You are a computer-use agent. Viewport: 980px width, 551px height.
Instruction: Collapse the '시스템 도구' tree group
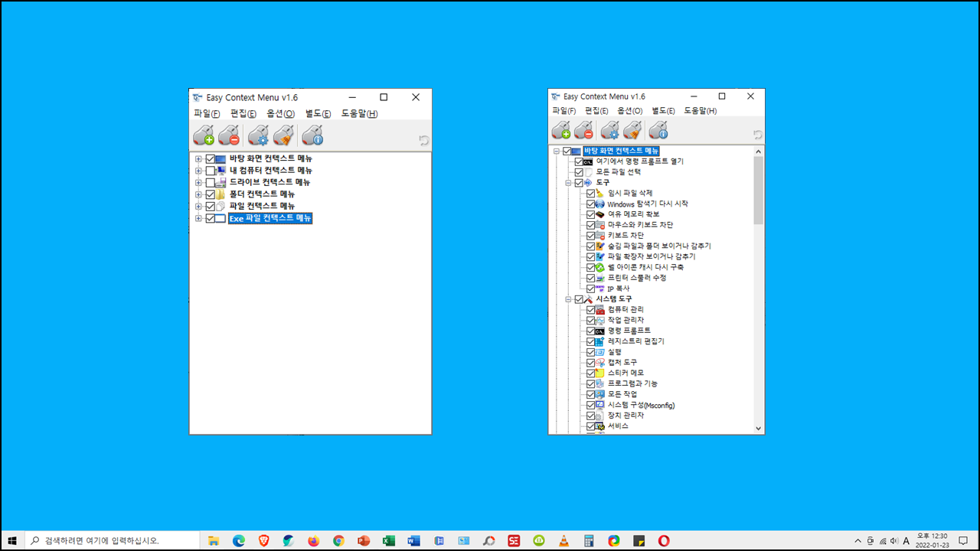[568, 299]
